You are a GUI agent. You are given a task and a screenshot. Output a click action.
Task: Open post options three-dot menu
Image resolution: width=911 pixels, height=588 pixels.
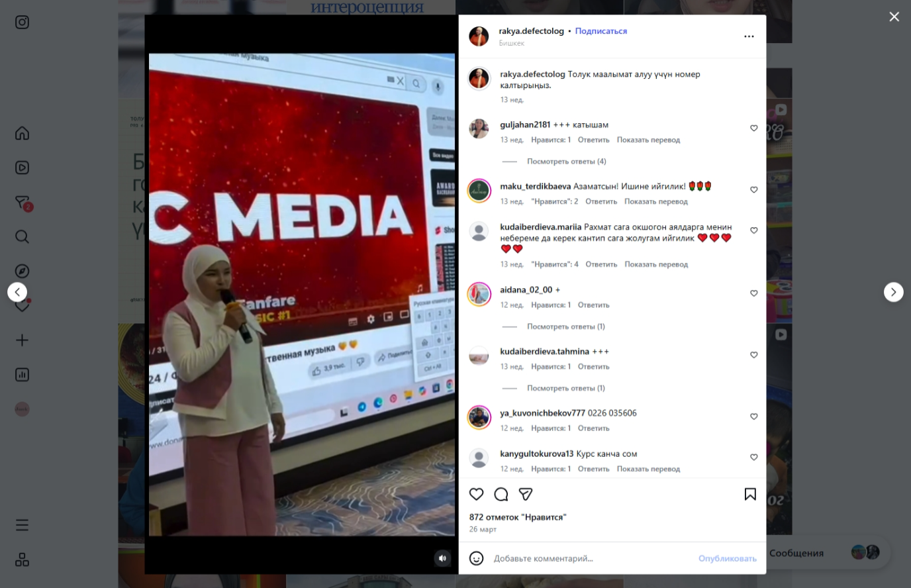click(749, 36)
